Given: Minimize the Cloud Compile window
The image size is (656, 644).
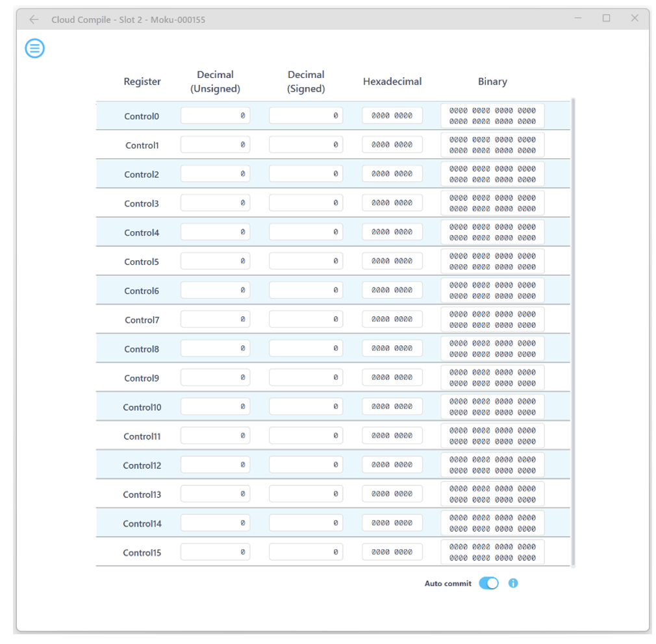Looking at the screenshot, I should coord(578,18).
